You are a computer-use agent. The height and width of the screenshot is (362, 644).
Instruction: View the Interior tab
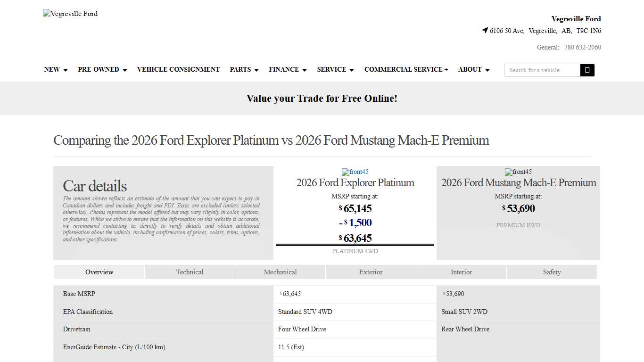pos(461,272)
